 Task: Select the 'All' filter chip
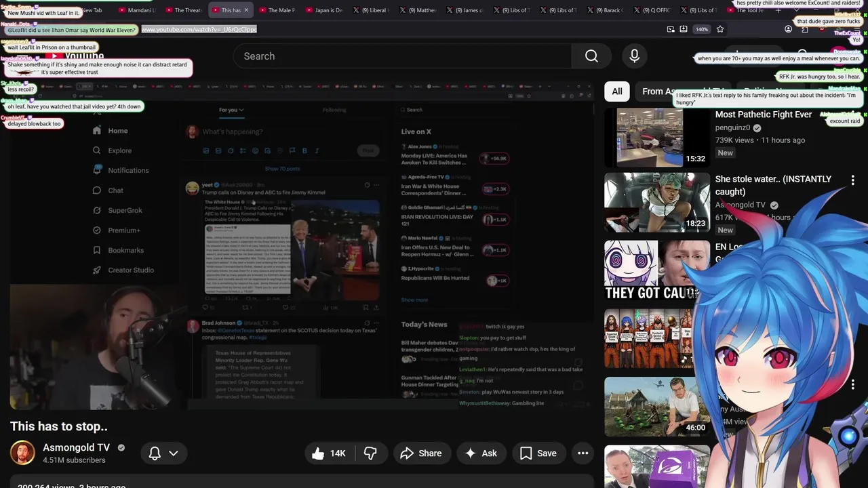[x=617, y=91]
